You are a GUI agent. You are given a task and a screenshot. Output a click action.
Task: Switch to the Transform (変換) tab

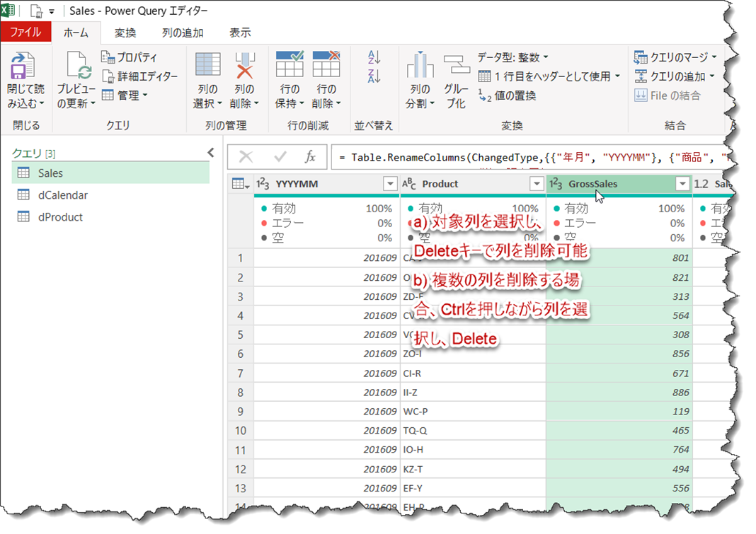coord(125,33)
